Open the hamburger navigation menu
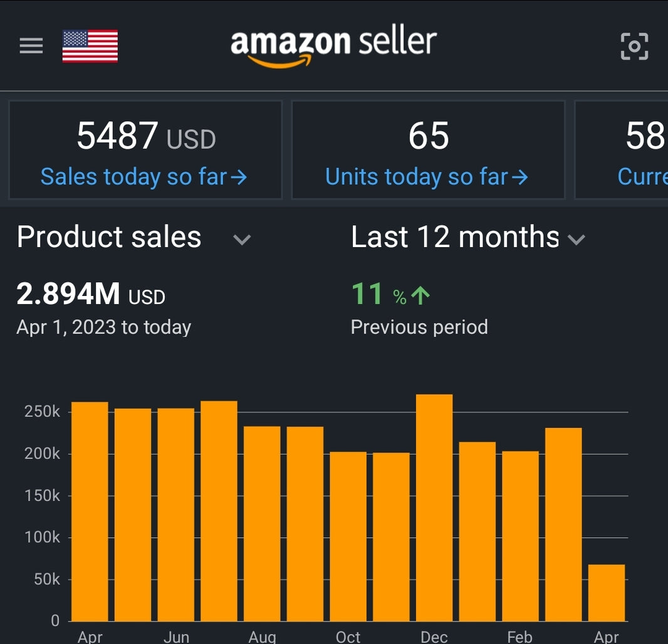 tap(30, 45)
